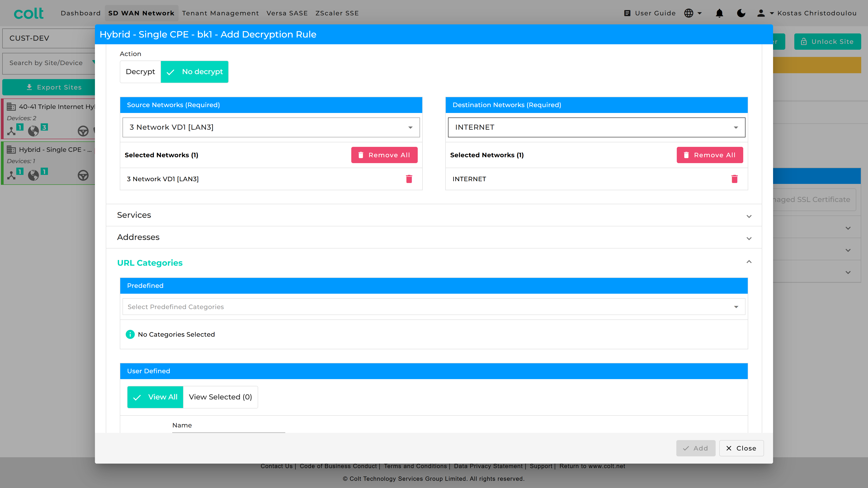Open notifications bell
Viewport: 868px width, 488px height.
[719, 13]
